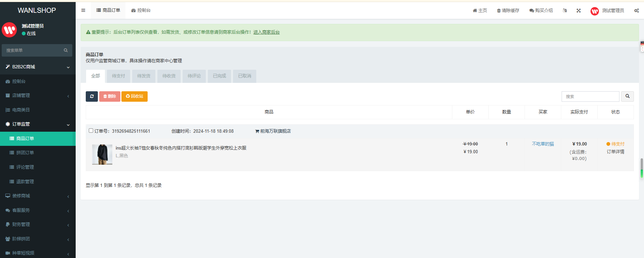The width and height of the screenshot is (644, 258).
Task: Click the refresh button in order toolbar
Action: 92,96
